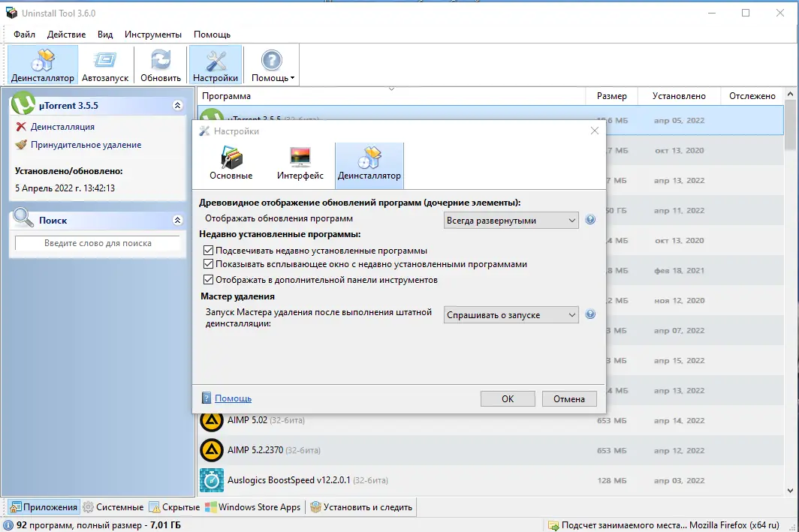
Task: Open the Файл menu
Action: [x=24, y=34]
